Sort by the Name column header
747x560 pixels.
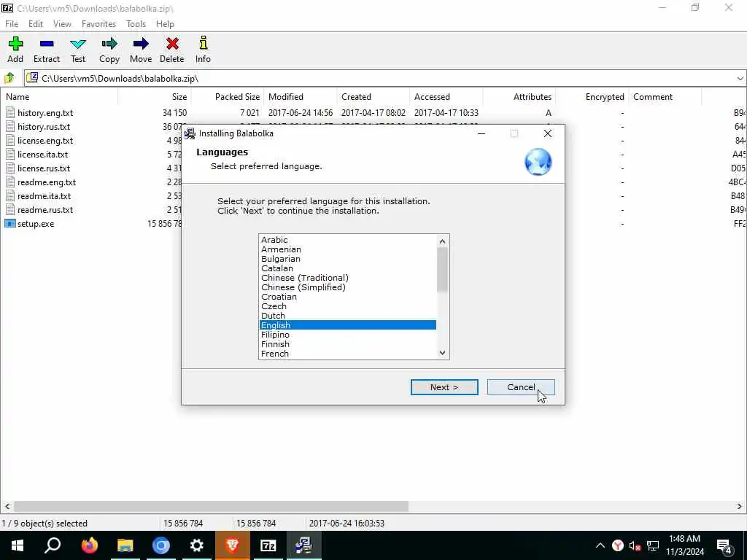click(59, 97)
